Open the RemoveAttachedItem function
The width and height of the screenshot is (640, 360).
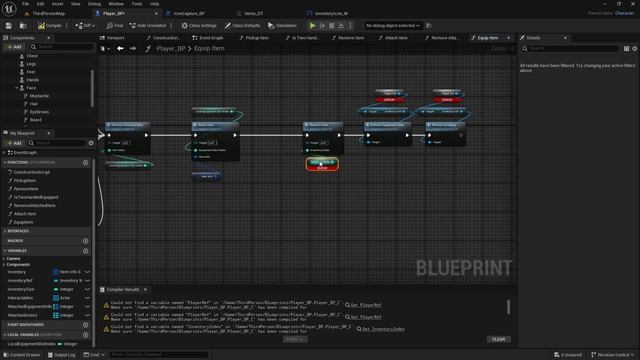(x=35, y=205)
